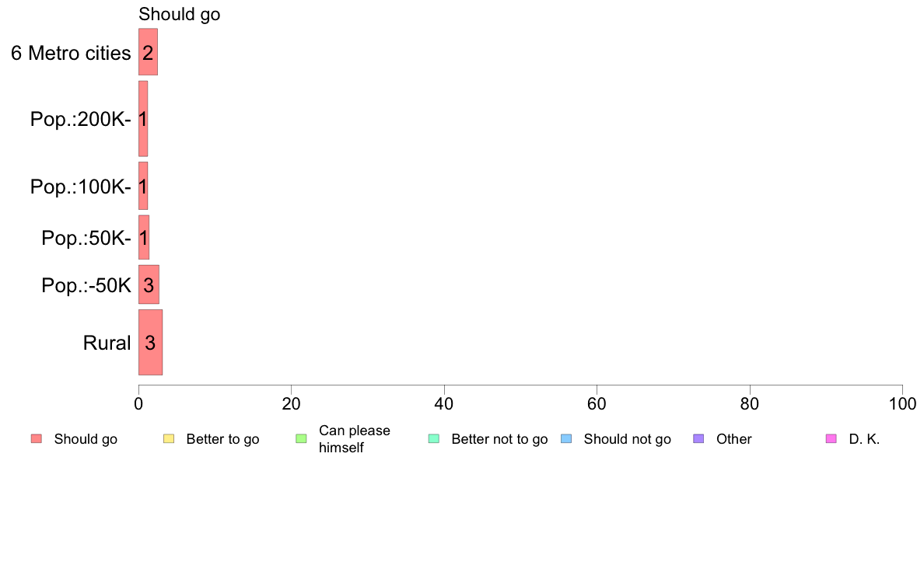Click the blue Should not go swatch

[566, 439]
